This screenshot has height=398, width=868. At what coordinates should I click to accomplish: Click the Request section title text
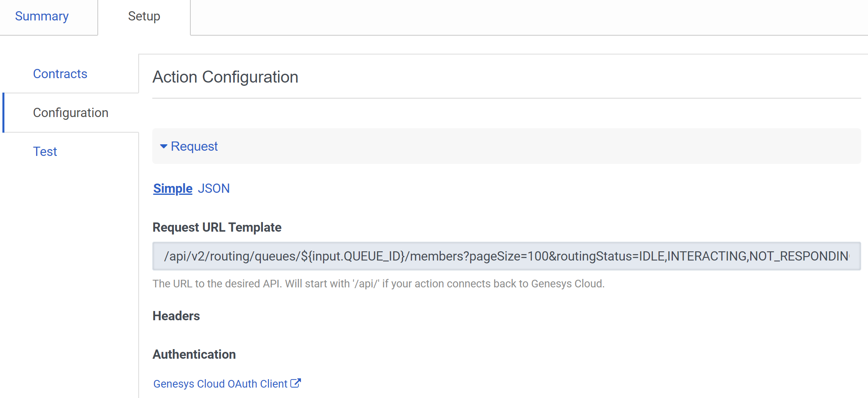(x=194, y=146)
